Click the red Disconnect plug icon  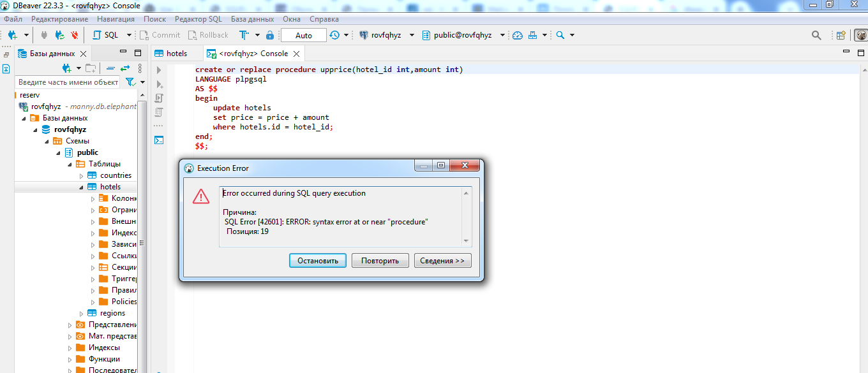(75, 35)
